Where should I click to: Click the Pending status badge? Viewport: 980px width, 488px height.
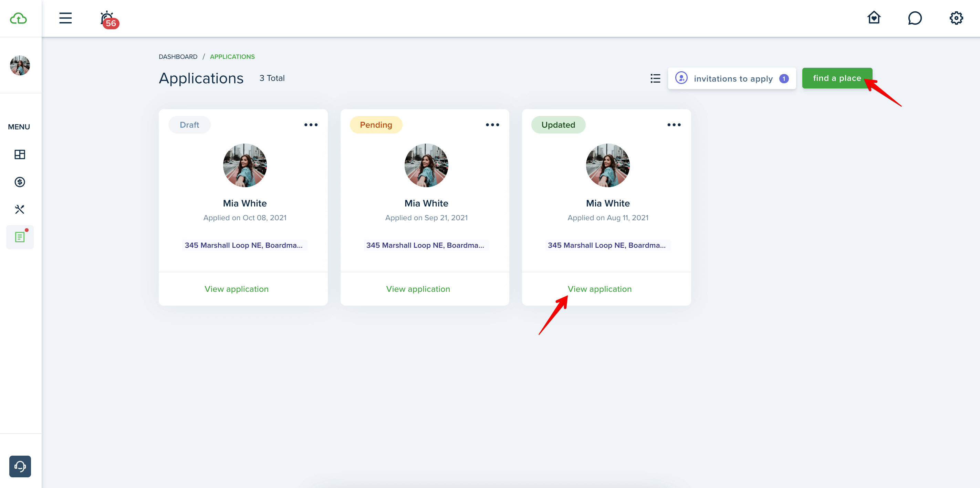376,125
